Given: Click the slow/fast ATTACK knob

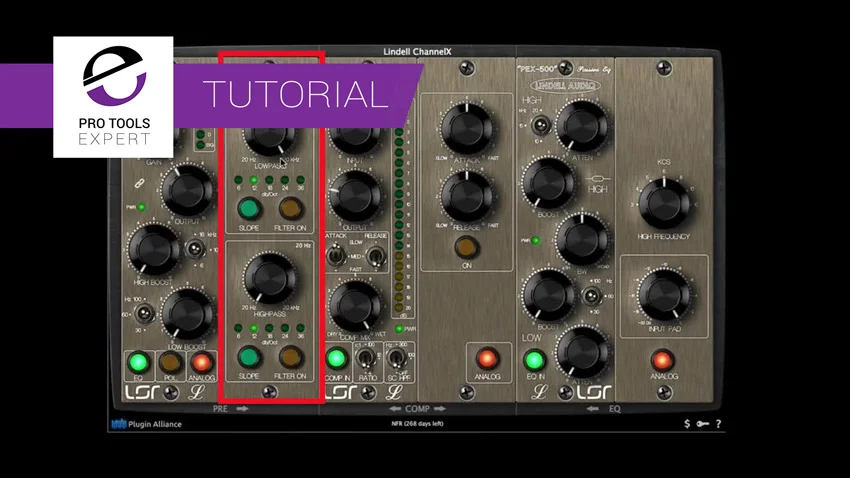Looking at the screenshot, I should (466, 129).
